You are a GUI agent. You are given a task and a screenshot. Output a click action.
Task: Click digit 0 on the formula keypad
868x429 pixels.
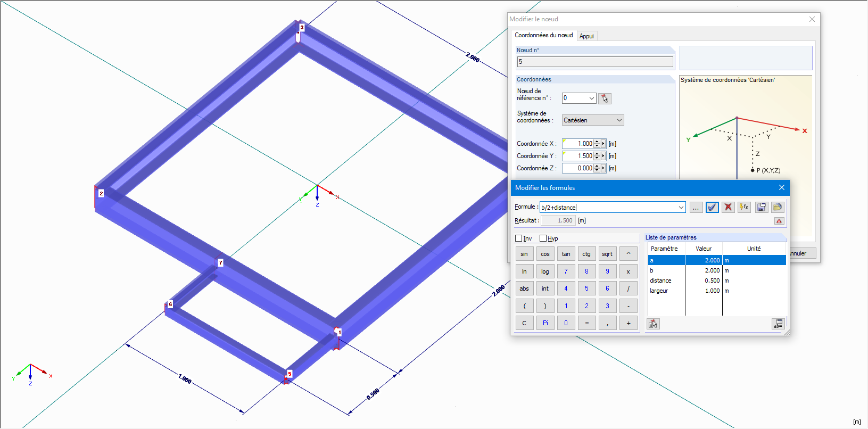[x=566, y=323]
